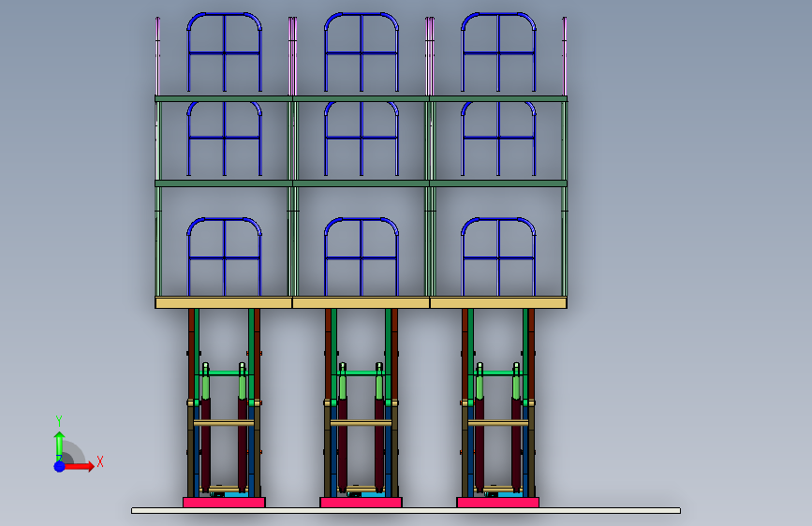
Task: Select the top-middle blue trolley frame
Action: 362,52
